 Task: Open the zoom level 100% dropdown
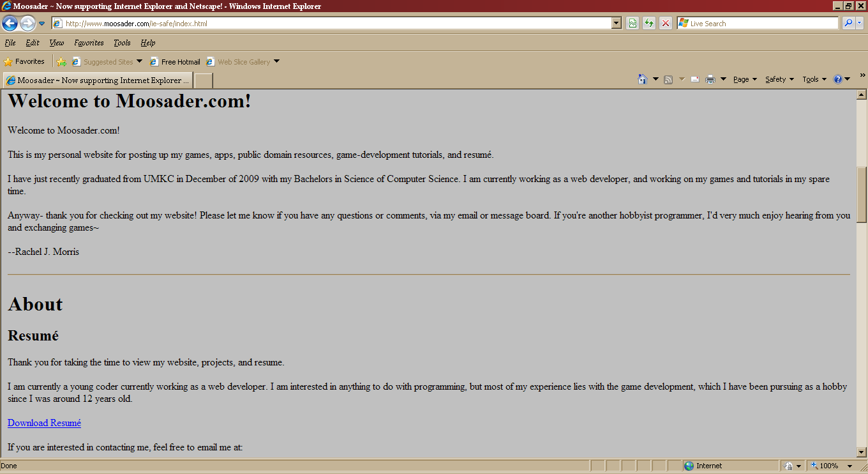pos(849,466)
